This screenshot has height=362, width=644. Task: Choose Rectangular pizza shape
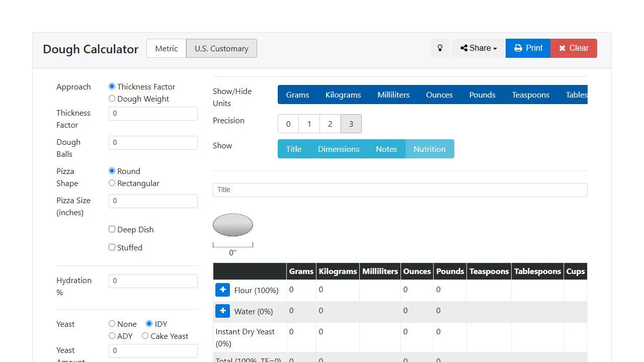(112, 183)
